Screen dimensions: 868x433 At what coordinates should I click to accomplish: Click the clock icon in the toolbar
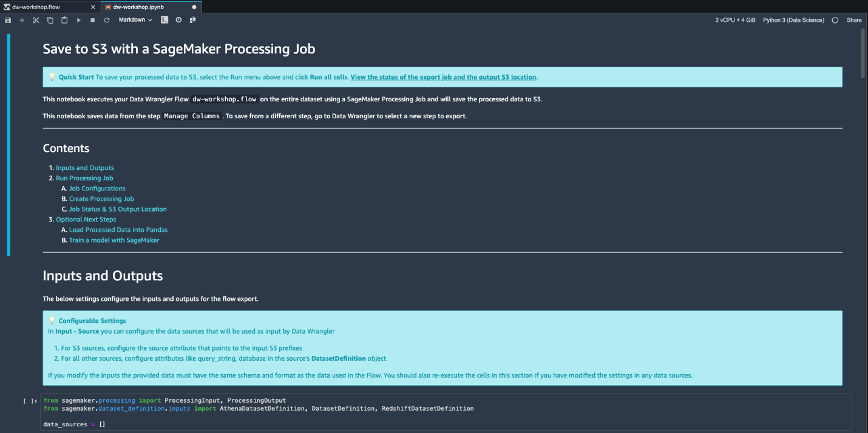pyautogui.click(x=178, y=20)
